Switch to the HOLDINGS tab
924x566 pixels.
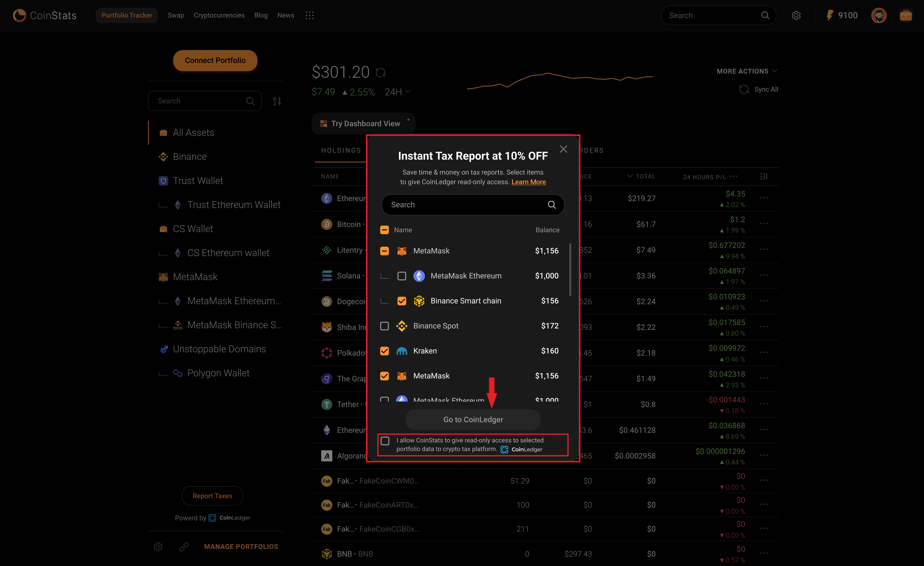[341, 150]
